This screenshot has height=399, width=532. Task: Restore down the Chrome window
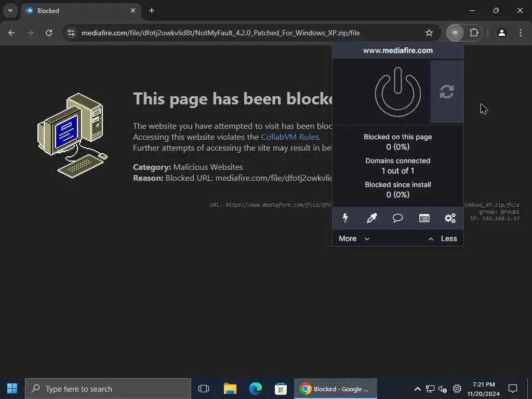pyautogui.click(x=496, y=10)
